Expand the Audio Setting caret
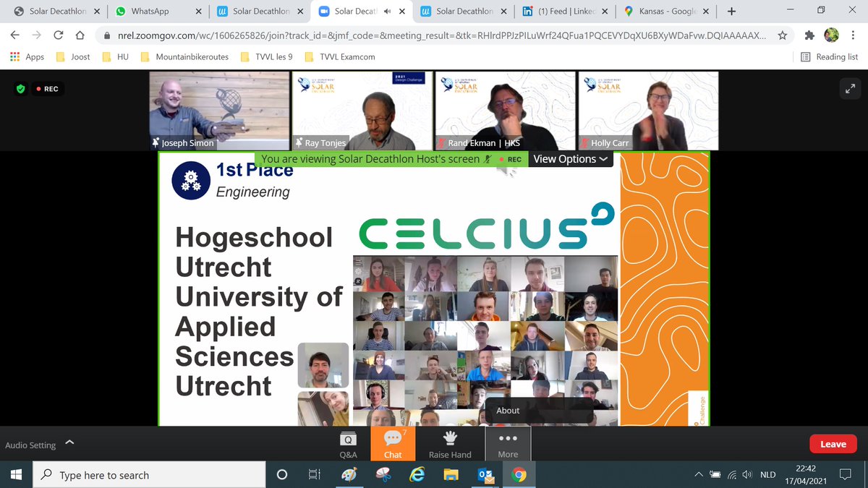This screenshot has height=488, width=868. tap(69, 442)
